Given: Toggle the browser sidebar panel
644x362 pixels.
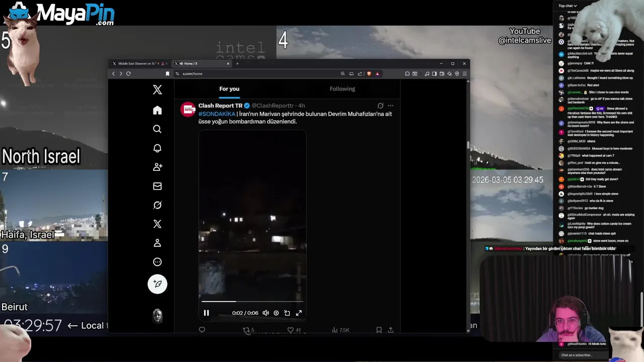Looking at the screenshot, I should click(434, 73).
